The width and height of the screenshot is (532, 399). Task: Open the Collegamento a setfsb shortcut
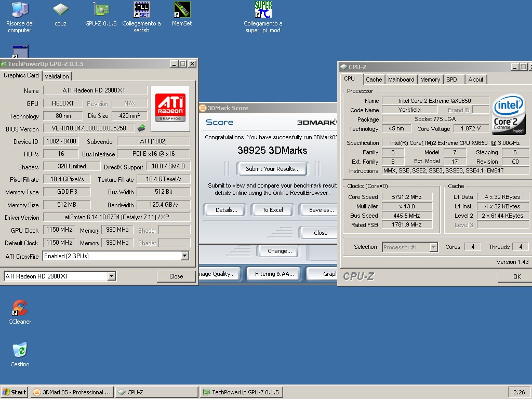tap(141, 17)
